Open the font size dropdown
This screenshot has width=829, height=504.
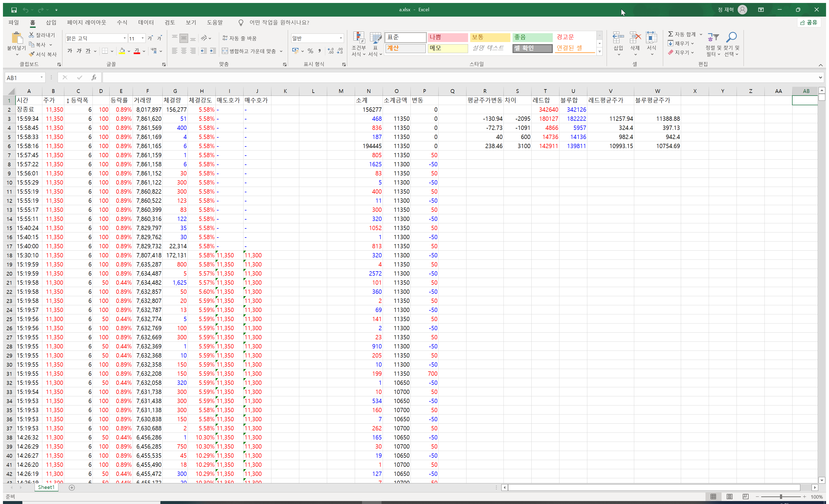tap(143, 38)
